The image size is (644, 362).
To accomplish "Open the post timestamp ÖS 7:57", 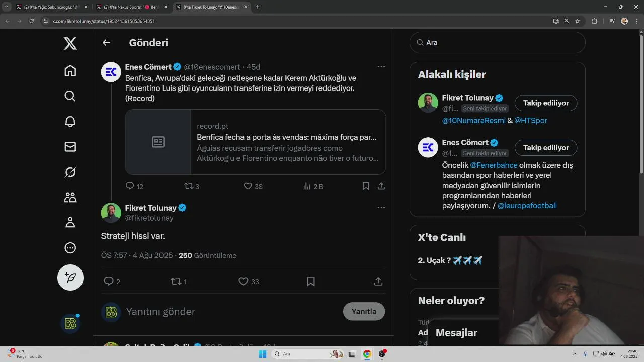I will tap(137, 255).
